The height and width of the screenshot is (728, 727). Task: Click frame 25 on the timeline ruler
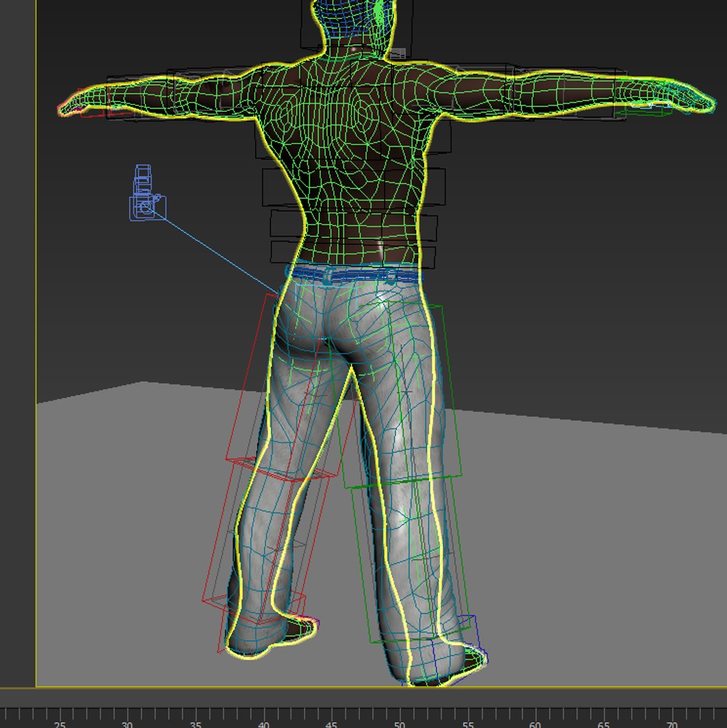59,723
